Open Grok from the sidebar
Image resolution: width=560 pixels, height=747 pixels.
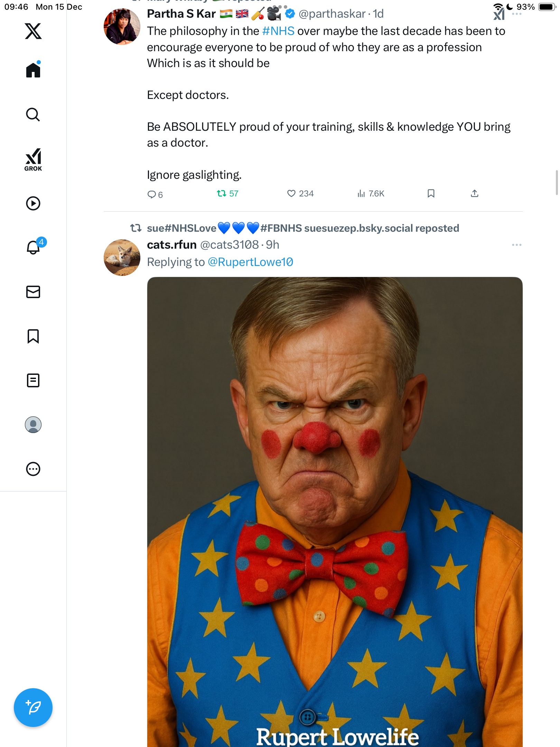(x=33, y=159)
